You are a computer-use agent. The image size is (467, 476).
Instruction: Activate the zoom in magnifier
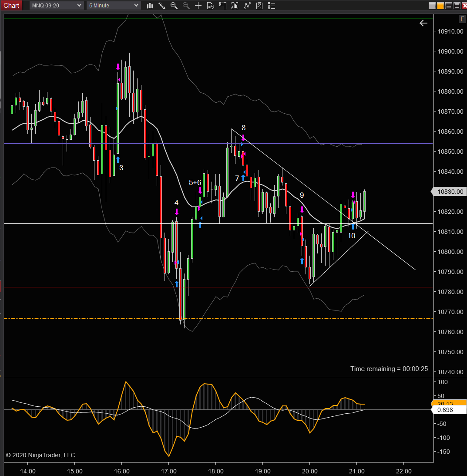(x=174, y=6)
